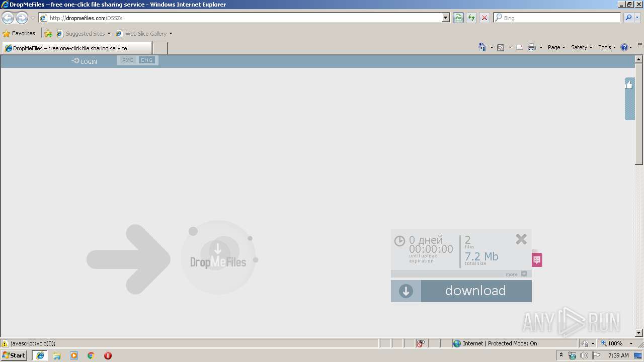Click the Show Desktop button

point(638,355)
